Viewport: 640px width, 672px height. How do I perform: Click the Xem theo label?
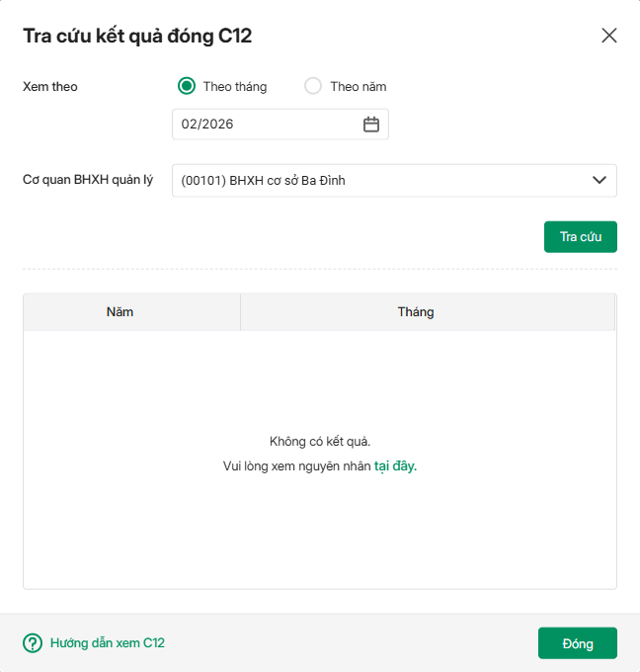click(50, 87)
